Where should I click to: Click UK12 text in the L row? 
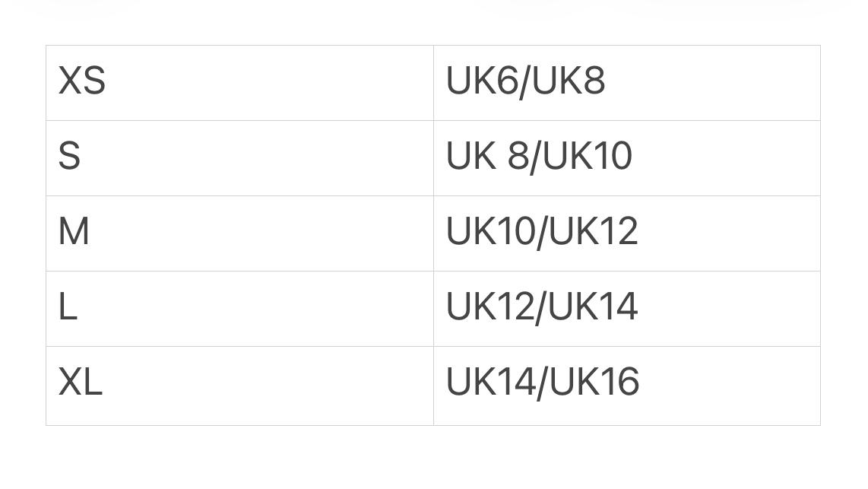tap(490, 306)
